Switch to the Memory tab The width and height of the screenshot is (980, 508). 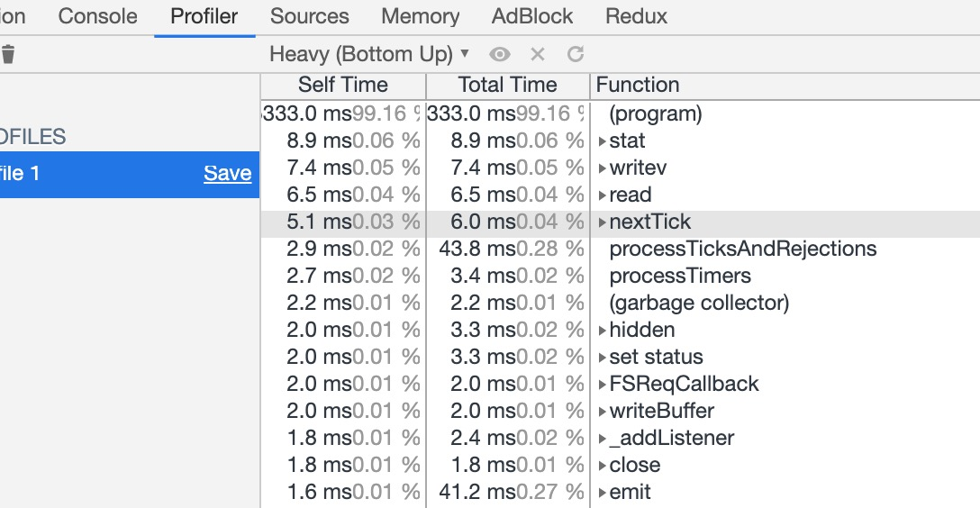(420, 16)
